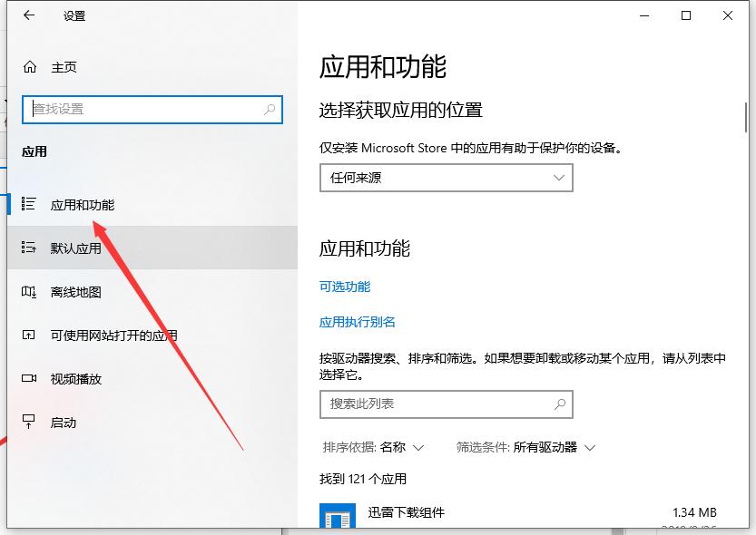Click the 迅雷下载组件 app icon

click(338, 516)
